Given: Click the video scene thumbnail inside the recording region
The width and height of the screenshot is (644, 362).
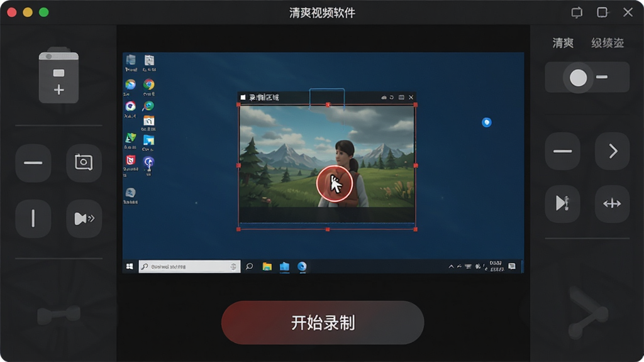Looking at the screenshot, I should click(327, 156).
